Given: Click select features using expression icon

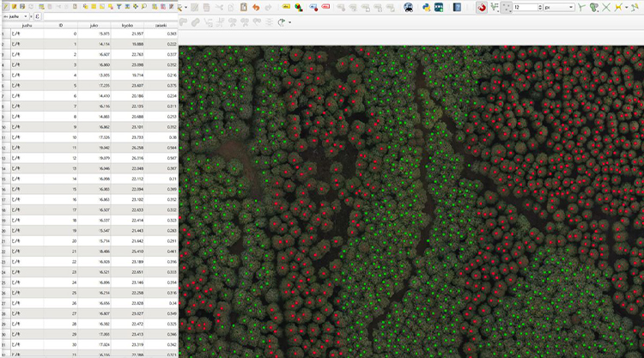Looking at the screenshot, I should click(x=85, y=7).
